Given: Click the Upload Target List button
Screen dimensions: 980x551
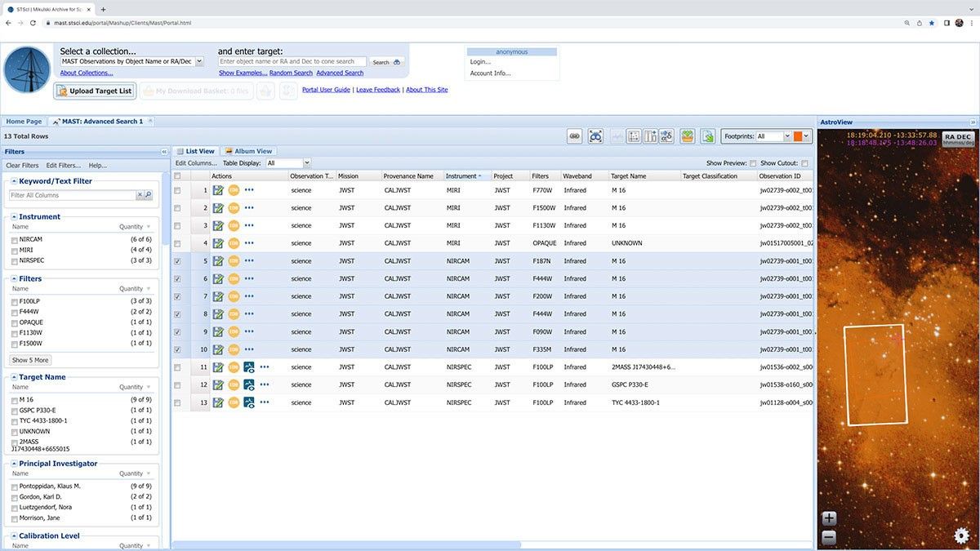Looking at the screenshot, I should pyautogui.click(x=95, y=91).
